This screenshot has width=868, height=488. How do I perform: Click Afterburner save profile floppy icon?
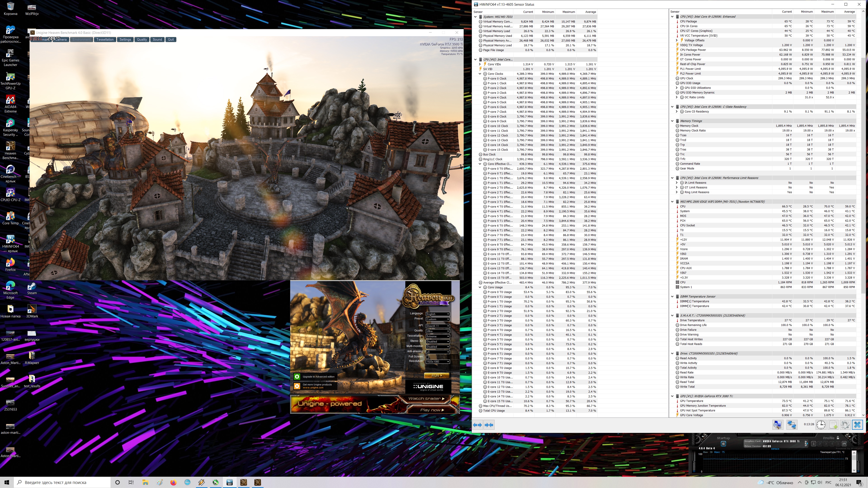point(844,443)
